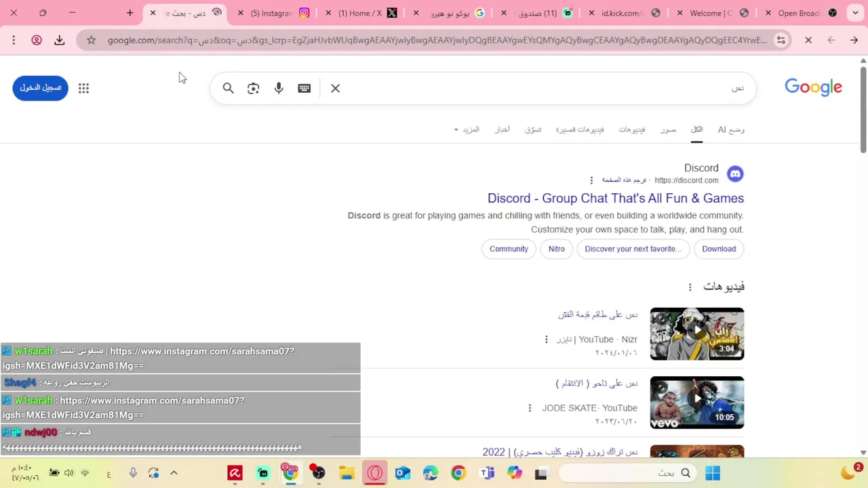Open first video title by Nizr
Viewport: 868px width, 488px height.
(x=597, y=314)
